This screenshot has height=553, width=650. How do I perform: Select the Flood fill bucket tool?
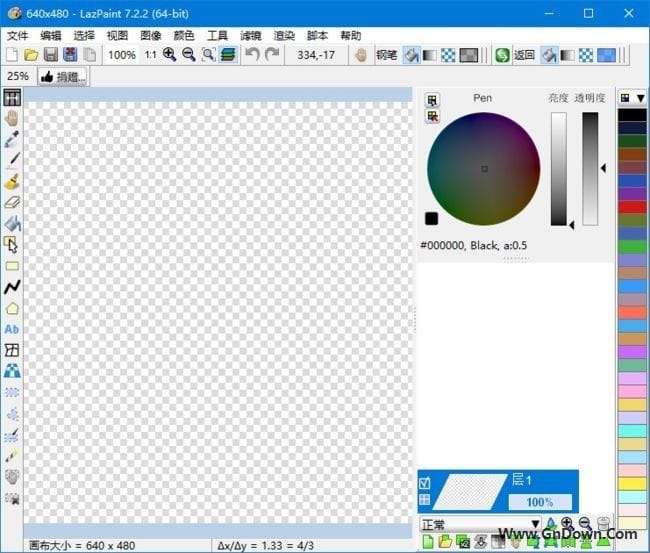pyautogui.click(x=12, y=224)
